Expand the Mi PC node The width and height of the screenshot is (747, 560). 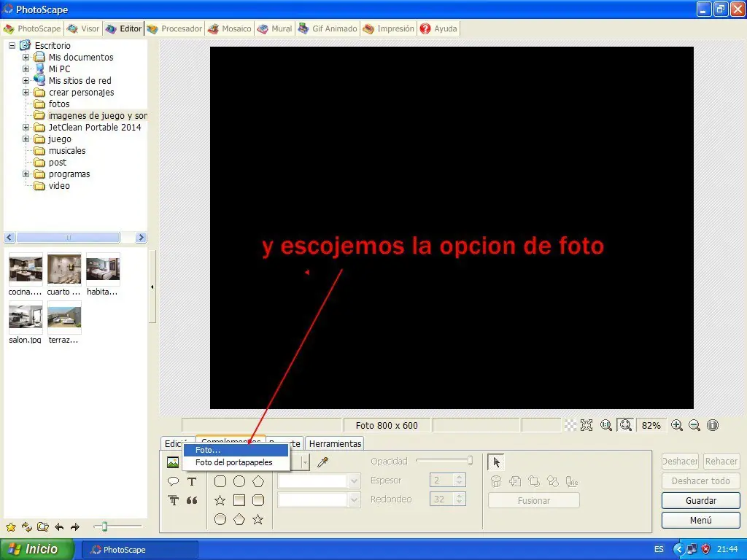pos(26,69)
